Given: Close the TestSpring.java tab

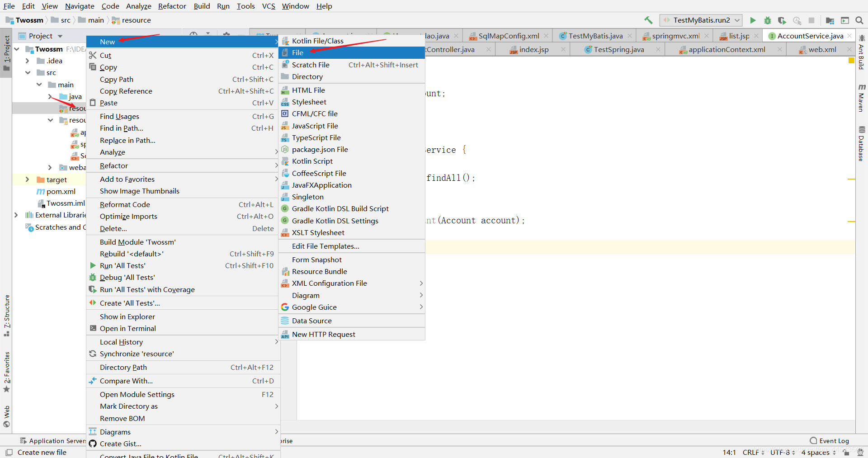Looking at the screenshot, I should tap(658, 50).
